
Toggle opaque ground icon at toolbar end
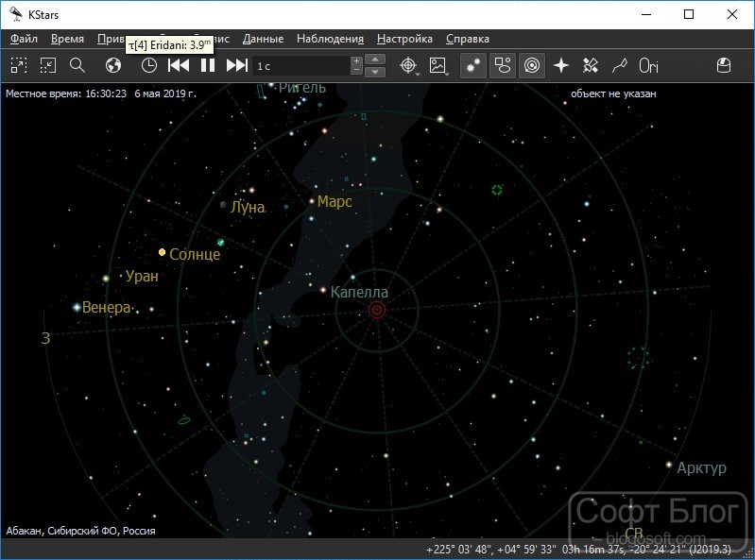(724, 65)
